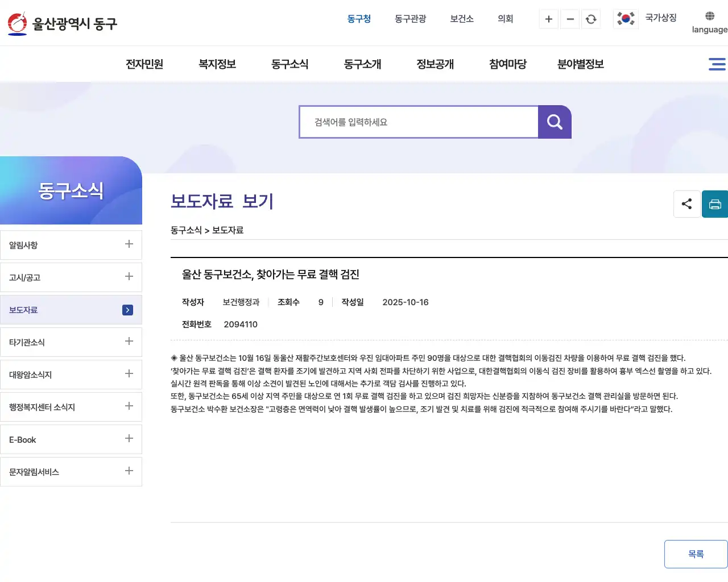This screenshot has width=728, height=582.
Task: Open 복지정보 main menu
Action: click(x=217, y=64)
